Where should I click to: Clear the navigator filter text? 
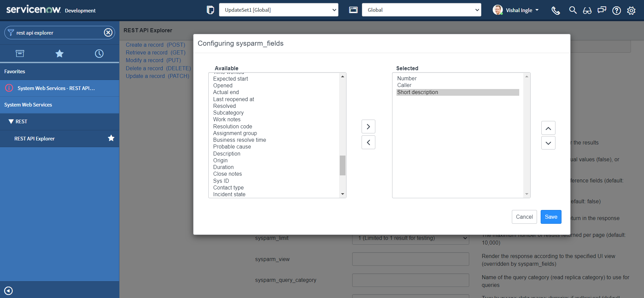click(x=108, y=33)
